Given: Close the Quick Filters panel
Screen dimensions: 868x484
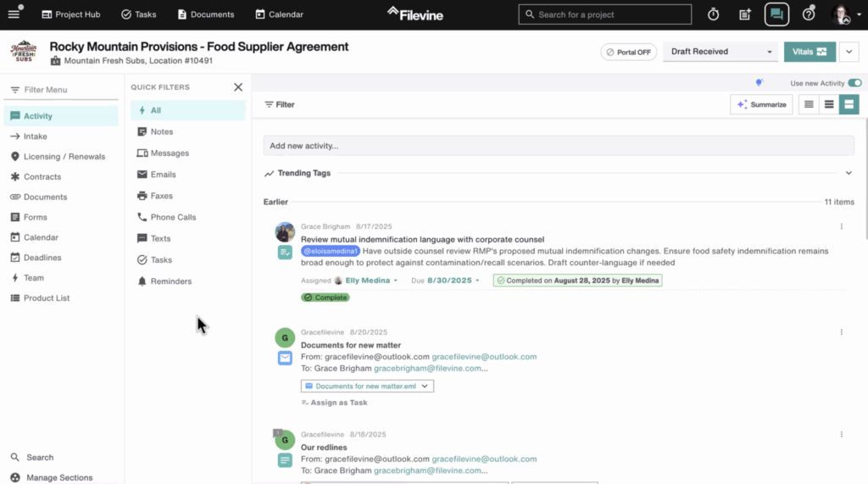Looking at the screenshot, I should (x=238, y=87).
